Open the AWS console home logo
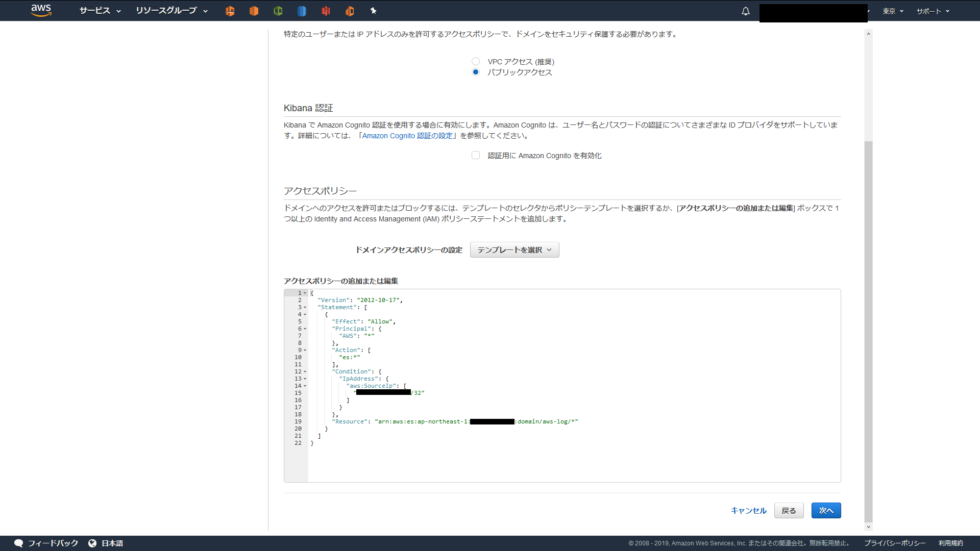This screenshot has height=551, width=980. click(x=41, y=11)
